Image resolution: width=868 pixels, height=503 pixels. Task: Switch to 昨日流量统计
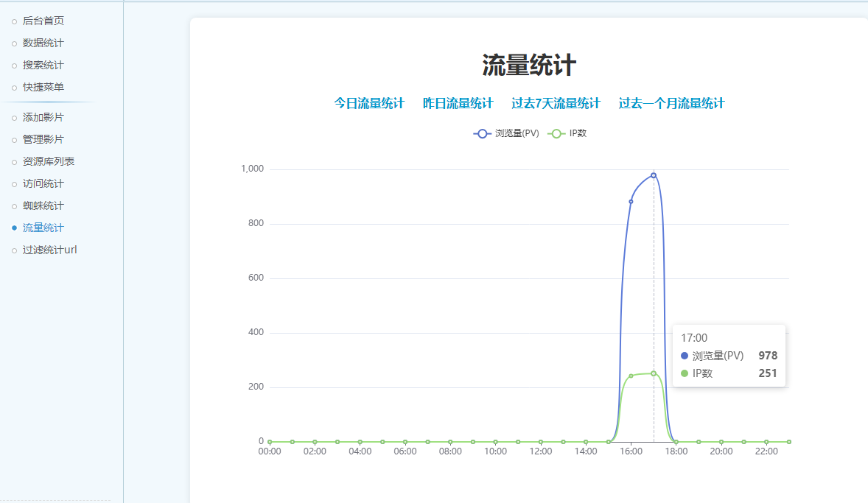click(x=458, y=103)
